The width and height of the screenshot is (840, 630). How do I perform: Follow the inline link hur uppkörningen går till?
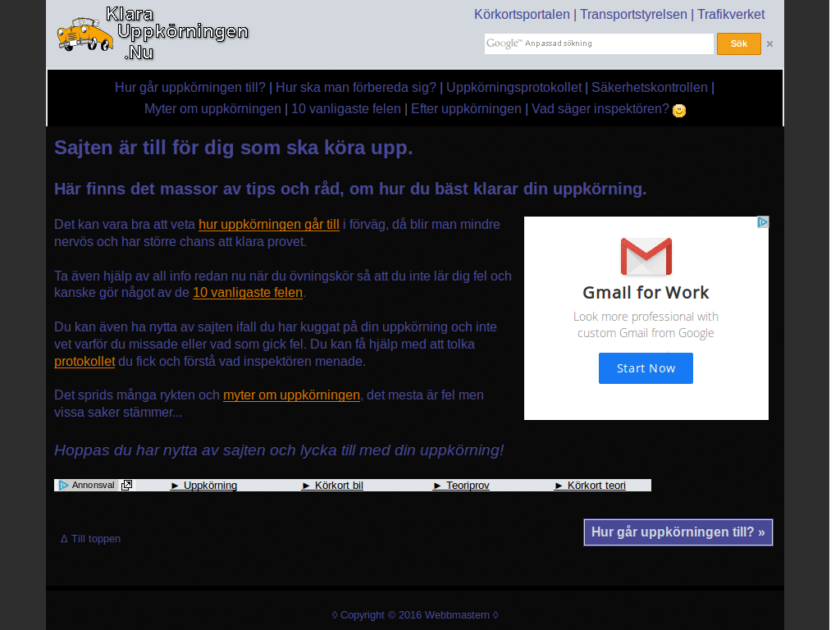(269, 225)
